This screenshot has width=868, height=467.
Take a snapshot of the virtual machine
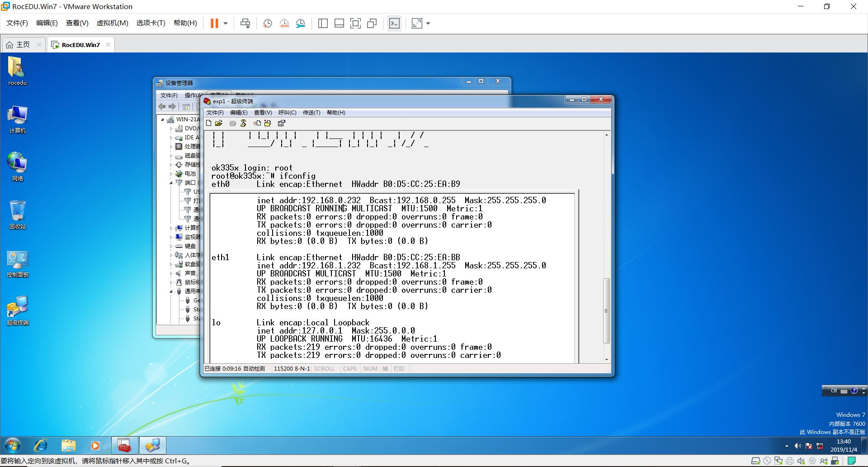[x=267, y=23]
